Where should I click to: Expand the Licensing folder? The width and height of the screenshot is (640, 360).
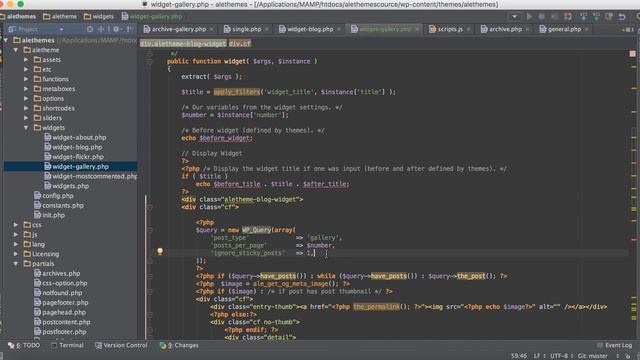(x=16, y=254)
